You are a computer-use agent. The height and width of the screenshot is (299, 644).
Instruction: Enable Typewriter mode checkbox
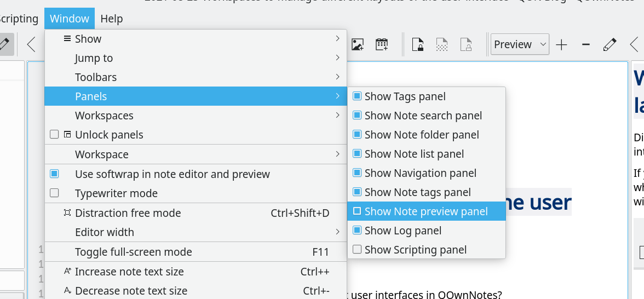point(54,193)
